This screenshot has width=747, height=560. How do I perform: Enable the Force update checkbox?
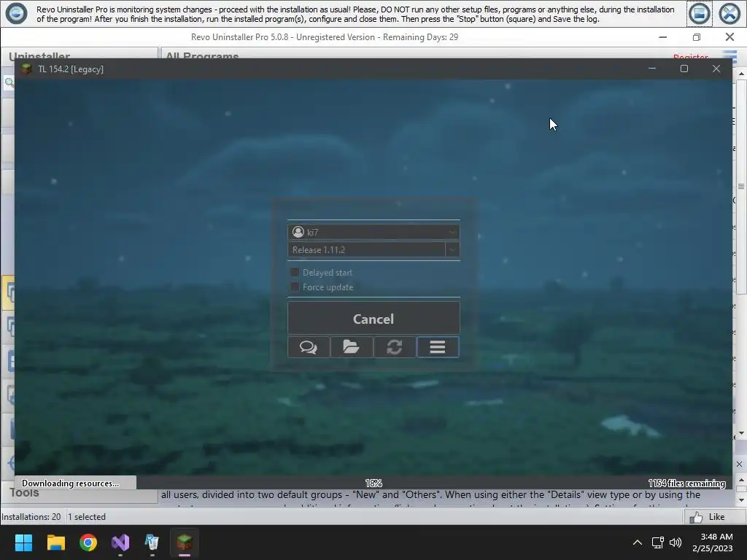[x=295, y=287]
